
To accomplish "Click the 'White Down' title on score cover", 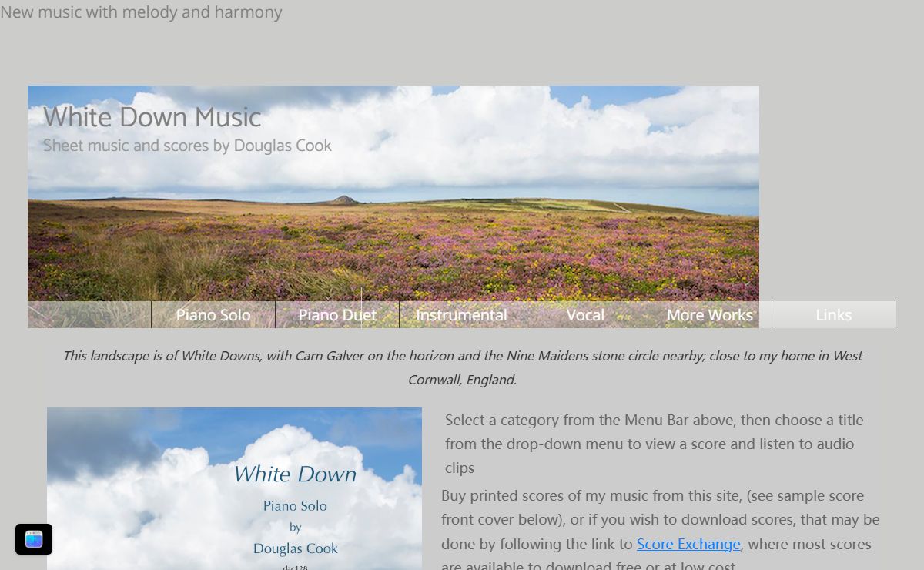I will pyautogui.click(x=295, y=474).
